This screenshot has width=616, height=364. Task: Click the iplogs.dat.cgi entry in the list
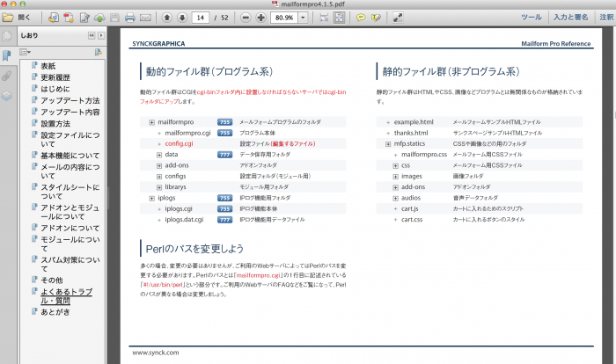(x=184, y=220)
